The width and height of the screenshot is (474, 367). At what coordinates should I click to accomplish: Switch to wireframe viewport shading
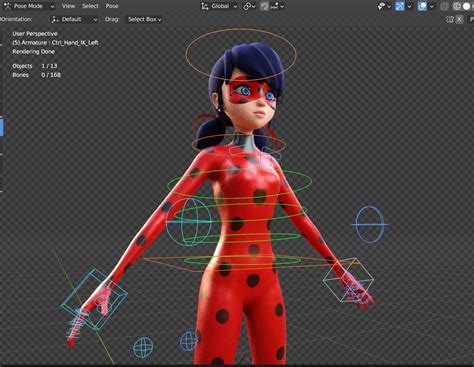pyautogui.click(x=457, y=6)
